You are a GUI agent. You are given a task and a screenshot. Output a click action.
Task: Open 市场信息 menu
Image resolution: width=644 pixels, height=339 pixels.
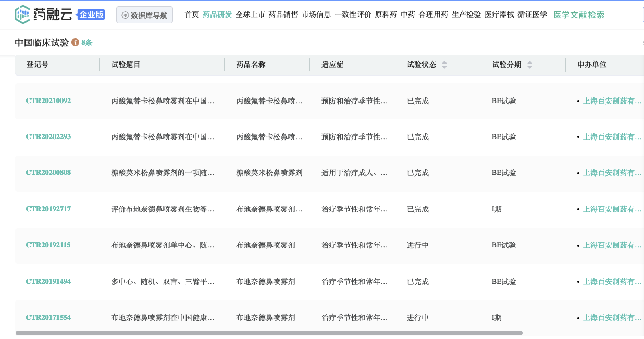pyautogui.click(x=316, y=15)
